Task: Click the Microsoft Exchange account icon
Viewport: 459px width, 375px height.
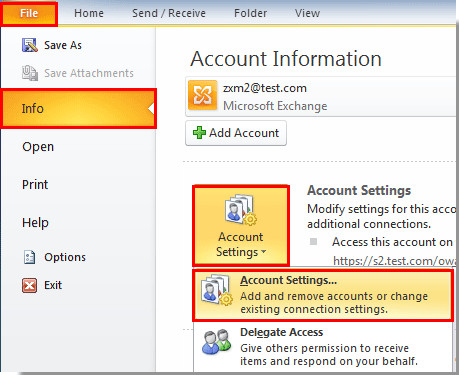Action: (202, 95)
